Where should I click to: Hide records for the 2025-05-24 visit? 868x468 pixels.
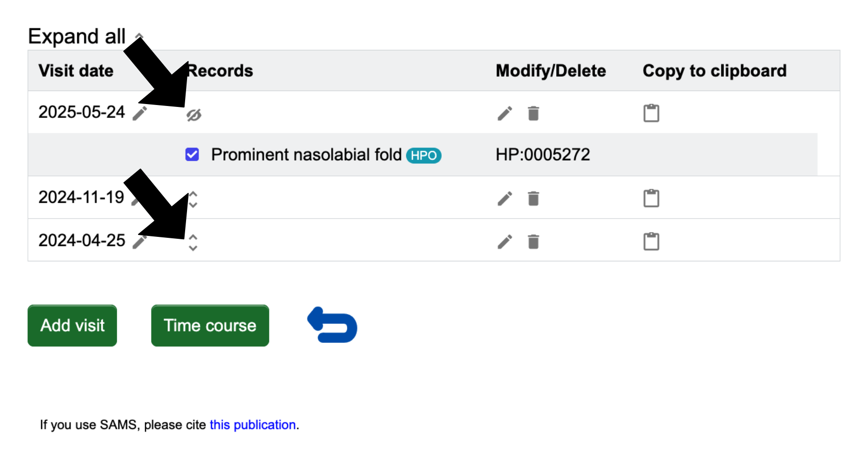[x=194, y=115]
